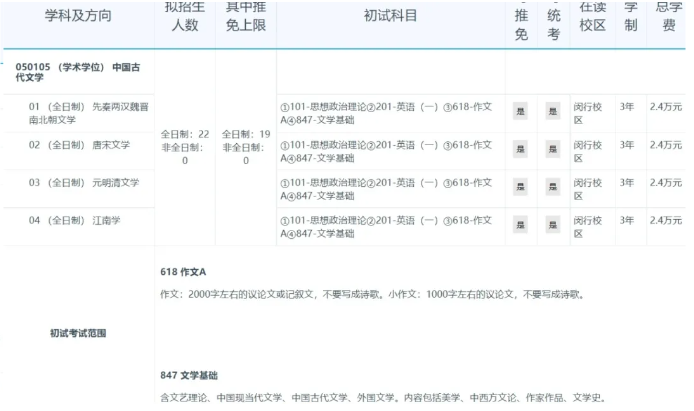Click the 学科及方向 column header
This screenshot has width=694, height=411.
click(x=78, y=17)
